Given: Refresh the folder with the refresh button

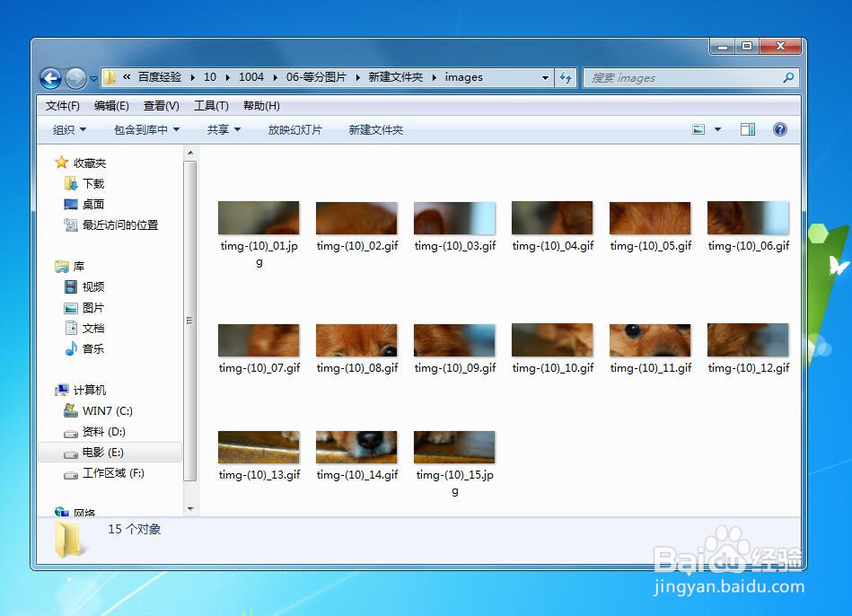Looking at the screenshot, I should click(566, 78).
